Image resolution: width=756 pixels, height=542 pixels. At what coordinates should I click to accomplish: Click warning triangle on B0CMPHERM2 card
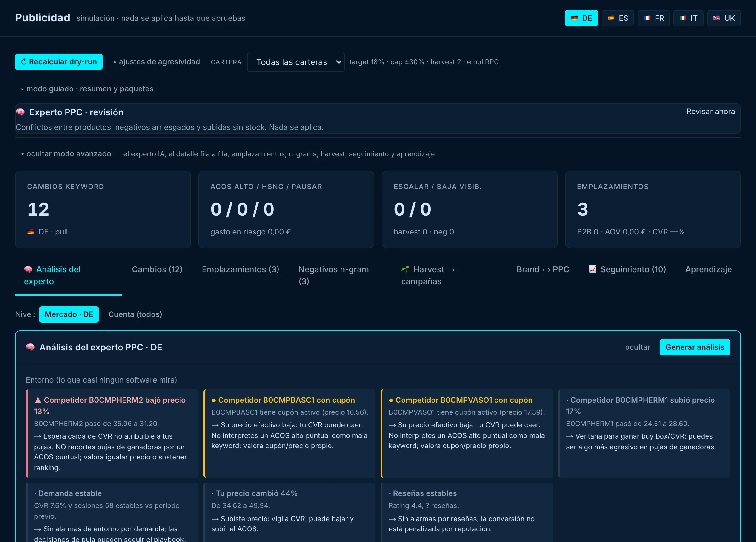pyautogui.click(x=38, y=400)
